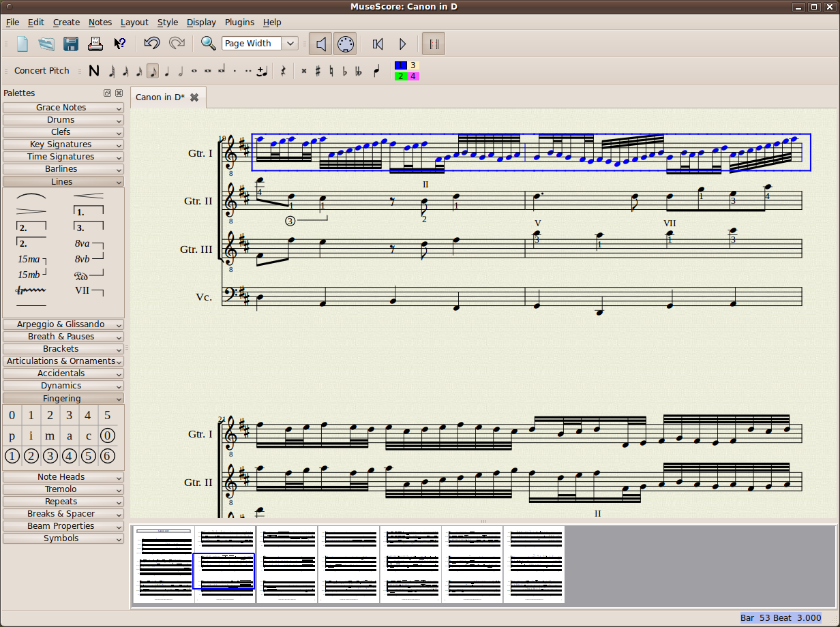Viewport: 840px width, 627px height.
Task: Expand the Dynamics palette
Action: point(63,385)
